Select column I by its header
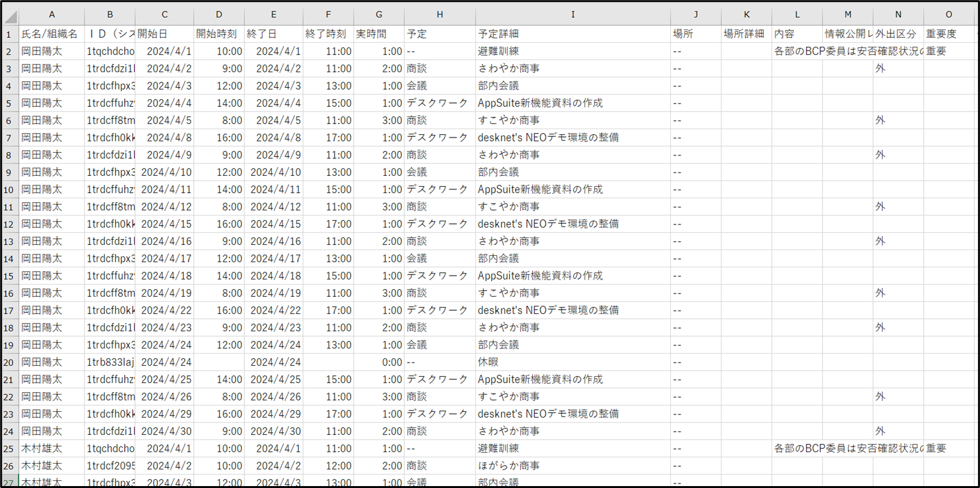The image size is (980, 488). [573, 15]
